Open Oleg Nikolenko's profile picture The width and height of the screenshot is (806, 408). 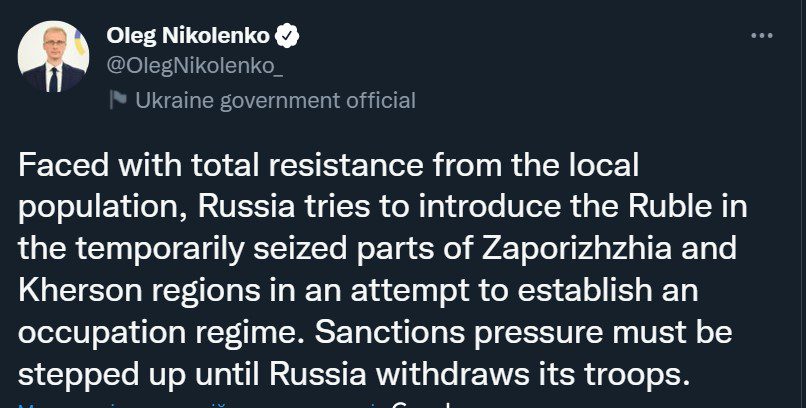coord(53,57)
